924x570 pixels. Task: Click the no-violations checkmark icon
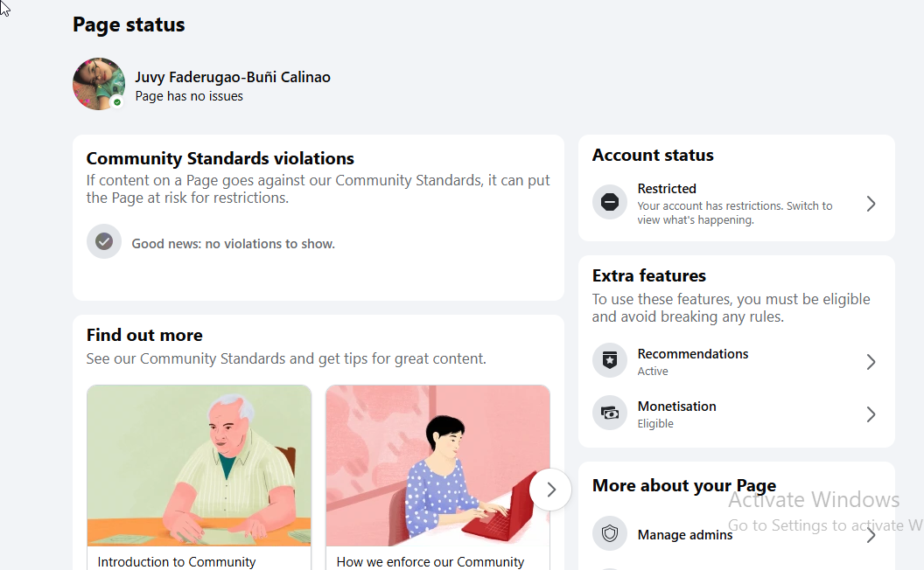(x=104, y=241)
